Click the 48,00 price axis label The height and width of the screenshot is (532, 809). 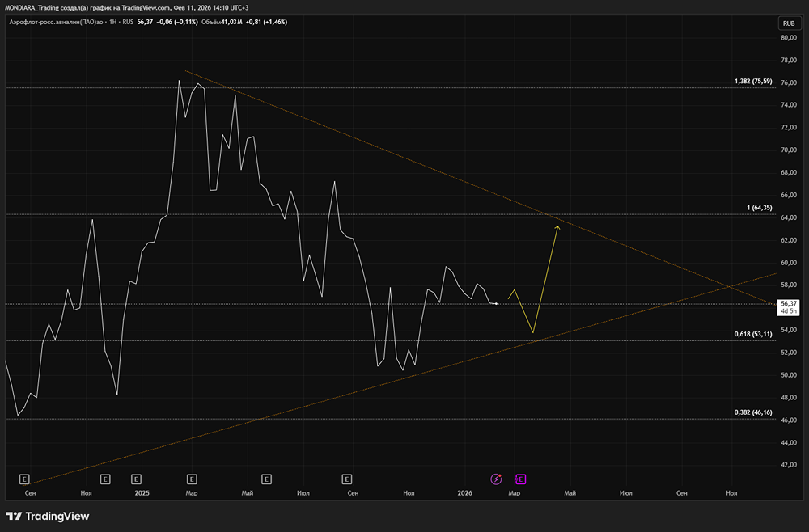coord(788,398)
